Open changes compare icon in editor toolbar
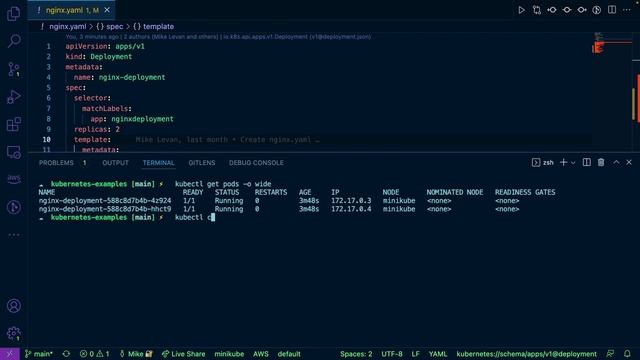Viewport: 640px width, 360px height. pos(537,10)
